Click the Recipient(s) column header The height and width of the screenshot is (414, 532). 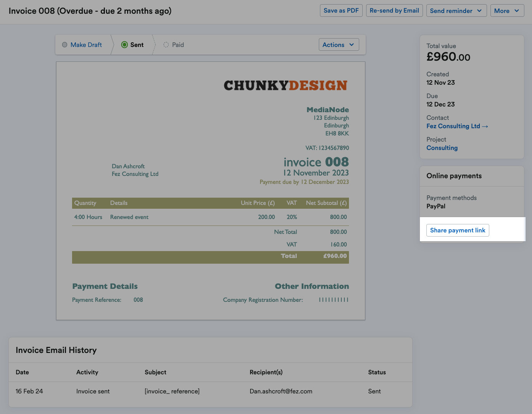pyautogui.click(x=266, y=372)
